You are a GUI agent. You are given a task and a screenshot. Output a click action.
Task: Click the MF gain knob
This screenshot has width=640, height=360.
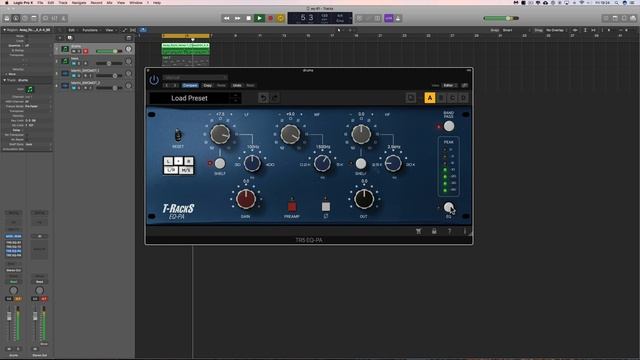tap(290, 134)
